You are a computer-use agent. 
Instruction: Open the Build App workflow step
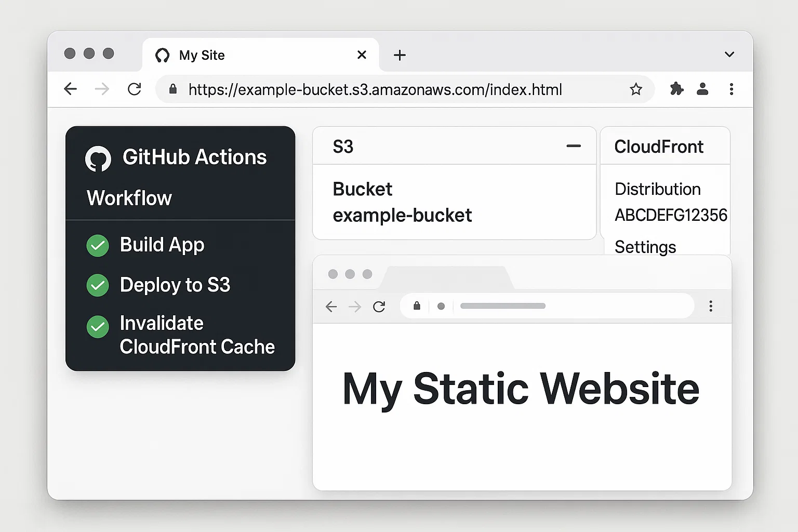pos(162,245)
